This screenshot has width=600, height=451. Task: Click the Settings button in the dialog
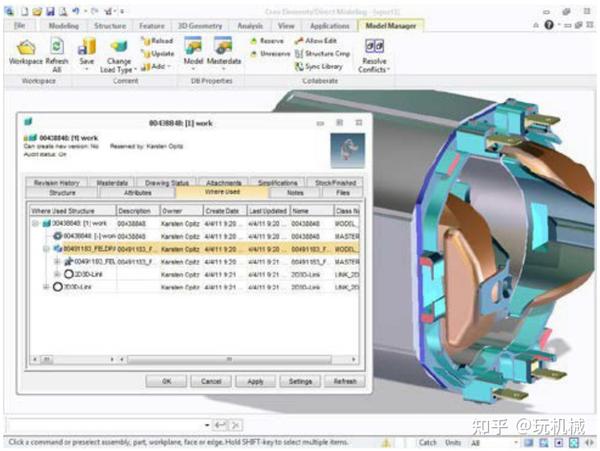coord(300,381)
